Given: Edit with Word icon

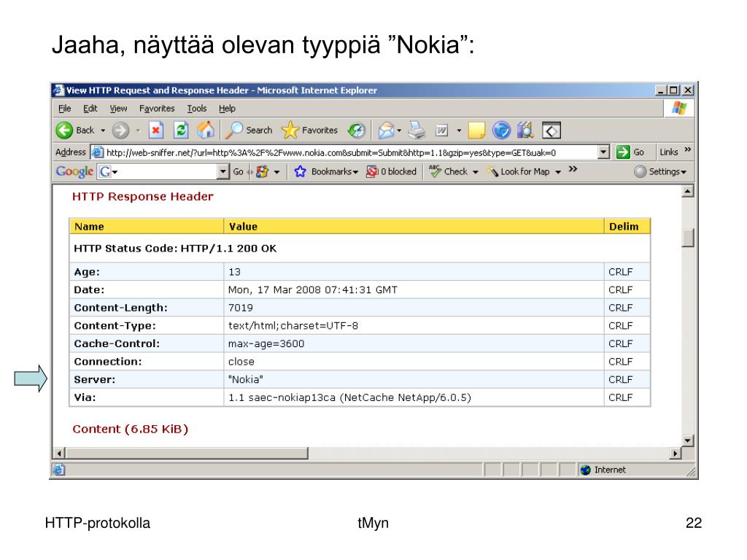Looking at the screenshot, I should click(x=442, y=130).
